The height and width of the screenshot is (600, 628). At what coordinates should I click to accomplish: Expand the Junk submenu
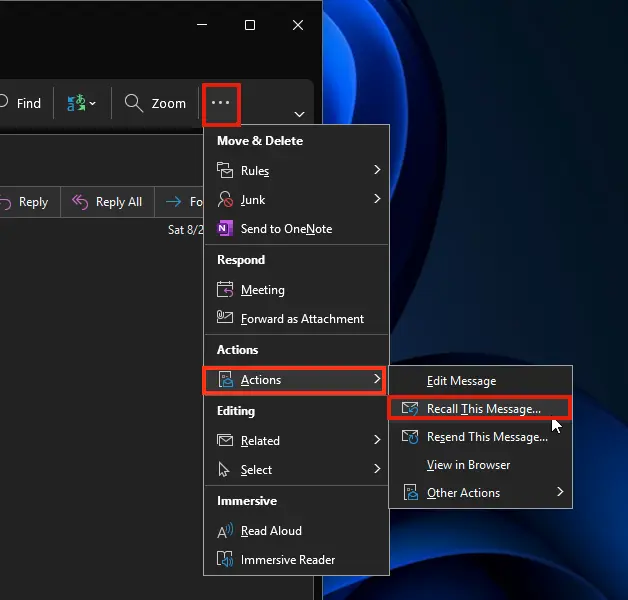pos(296,200)
